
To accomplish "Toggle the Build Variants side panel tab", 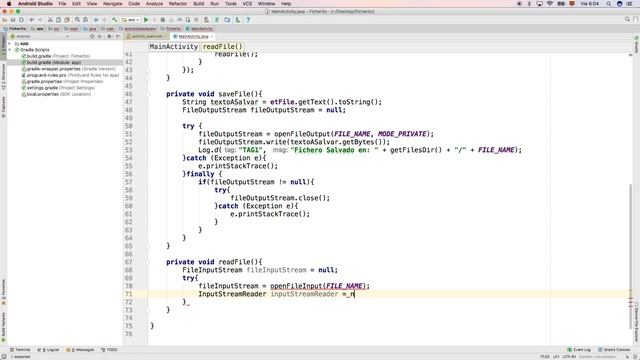I will click(3, 327).
